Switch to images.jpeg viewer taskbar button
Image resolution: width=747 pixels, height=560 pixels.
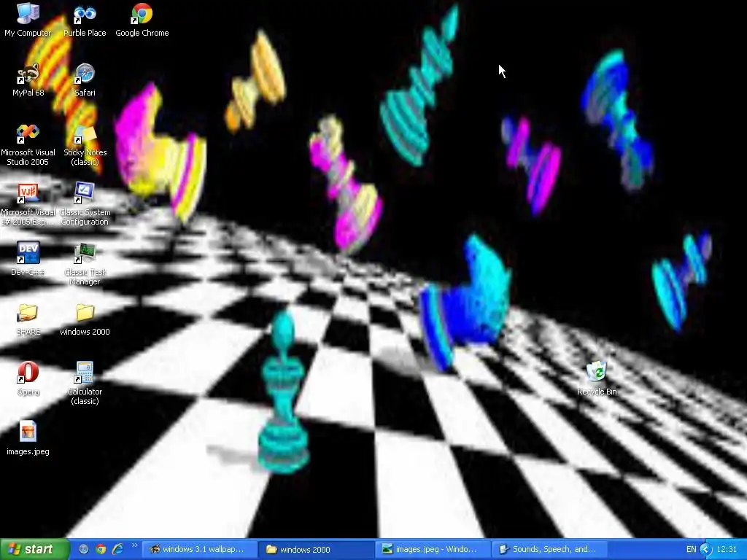pos(433,550)
